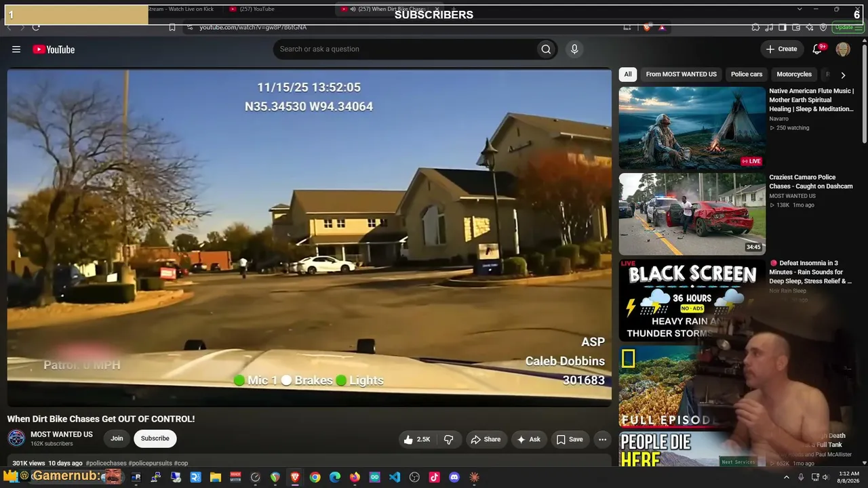Start voice search with the microphone
Viewport: 868px width, 488px height.
click(574, 49)
